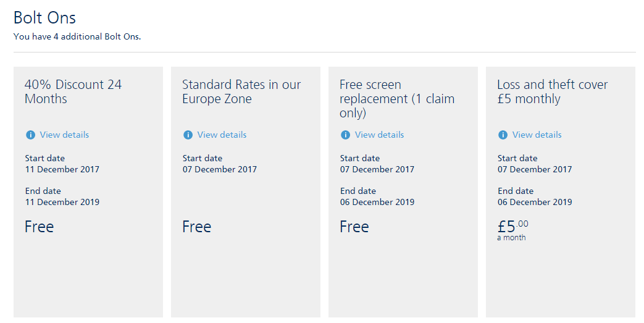Select the Free screen replacement title

[x=397, y=99]
